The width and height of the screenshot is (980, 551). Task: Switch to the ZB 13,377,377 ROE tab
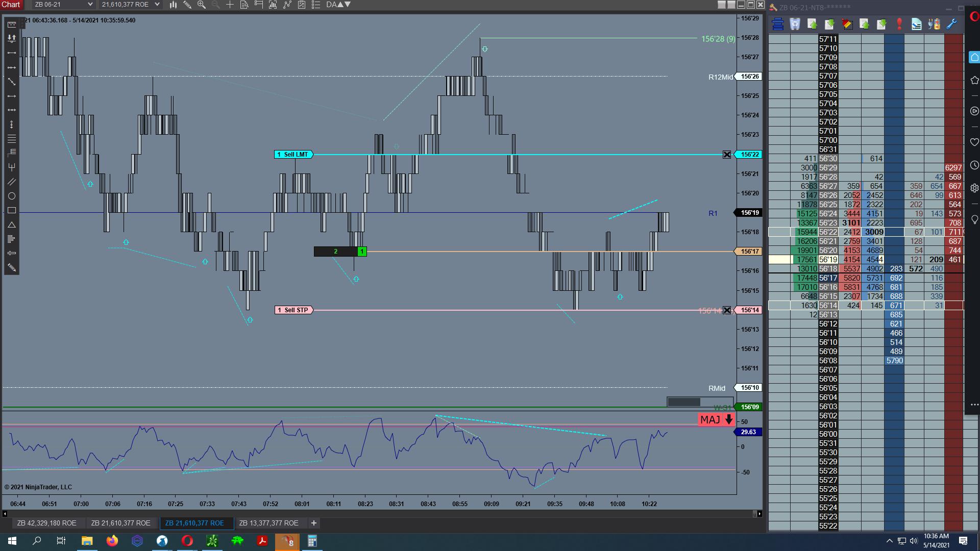[268, 523]
